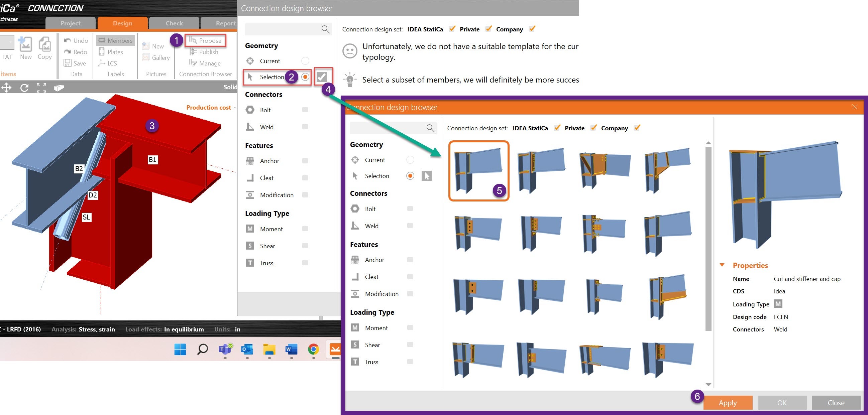Image resolution: width=868 pixels, height=415 pixels.
Task: Toggle the Bolt connector filter checkbox
Action: [x=410, y=209]
